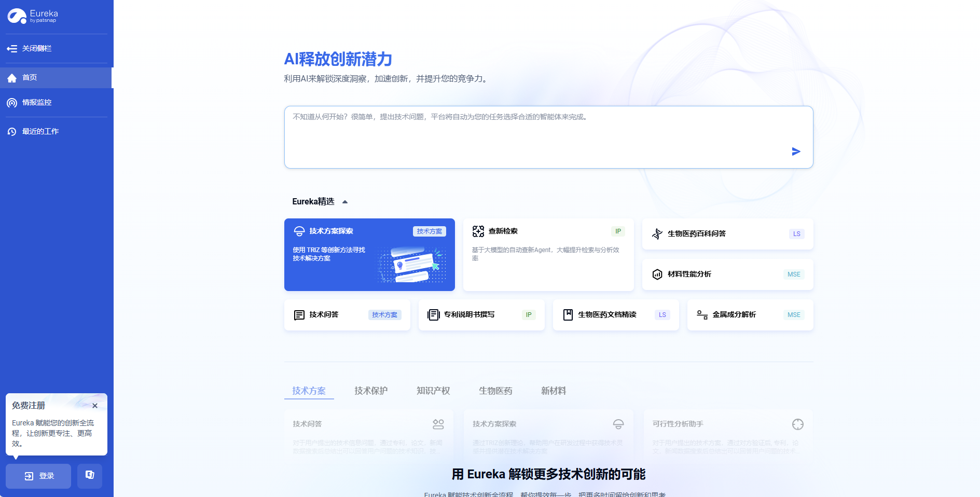Select the 新材料 tab
The height and width of the screenshot is (497, 980).
[554, 391]
